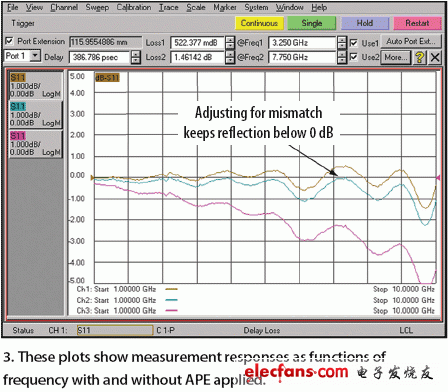Click the Loss2 input field
The height and width of the screenshot is (392, 448).
(x=198, y=57)
